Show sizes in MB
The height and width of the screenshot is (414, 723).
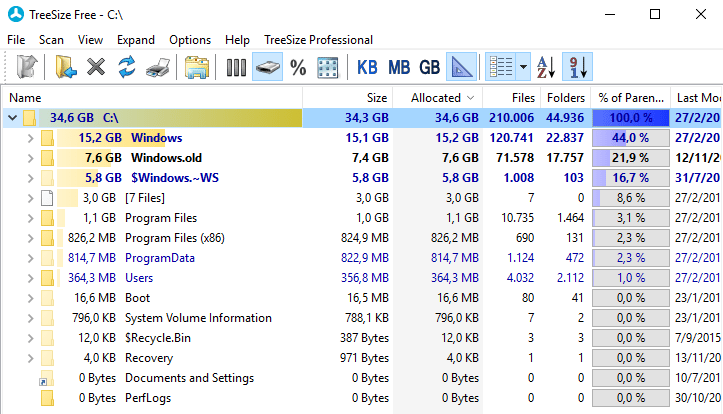pyautogui.click(x=399, y=68)
